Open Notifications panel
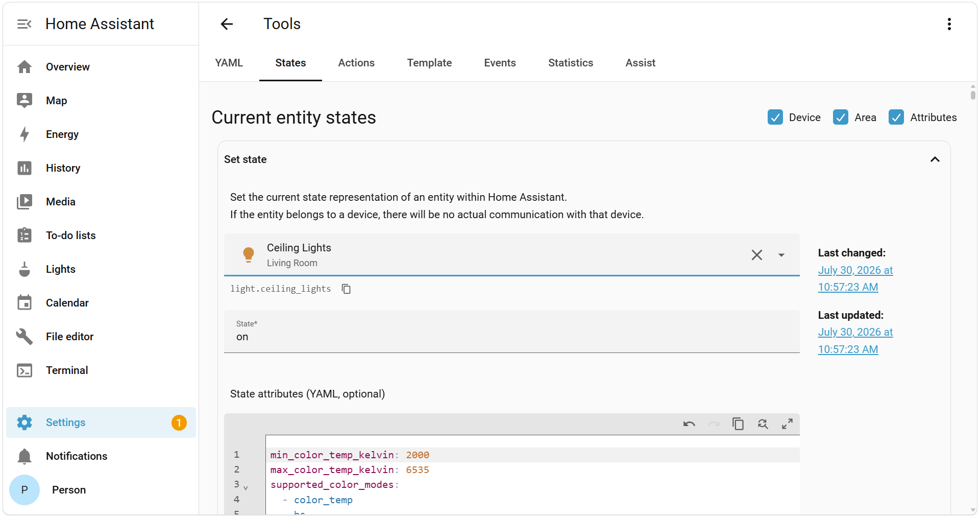Image resolution: width=980 pixels, height=517 pixels. [x=101, y=456]
